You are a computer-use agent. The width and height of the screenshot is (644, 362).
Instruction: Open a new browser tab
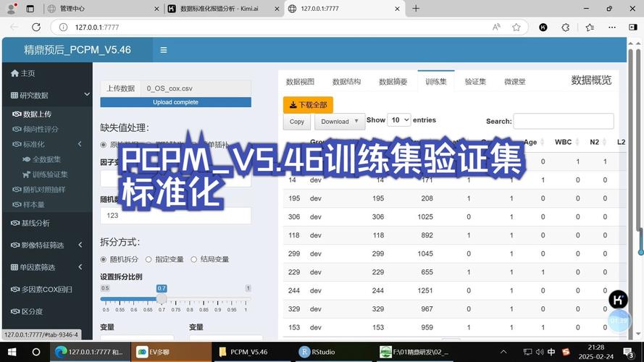point(416,8)
